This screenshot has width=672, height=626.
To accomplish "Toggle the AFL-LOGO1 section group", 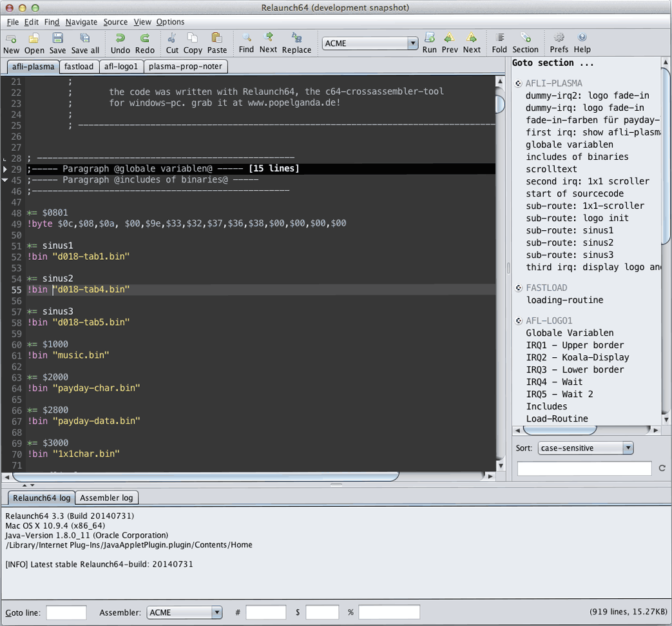I will click(519, 320).
